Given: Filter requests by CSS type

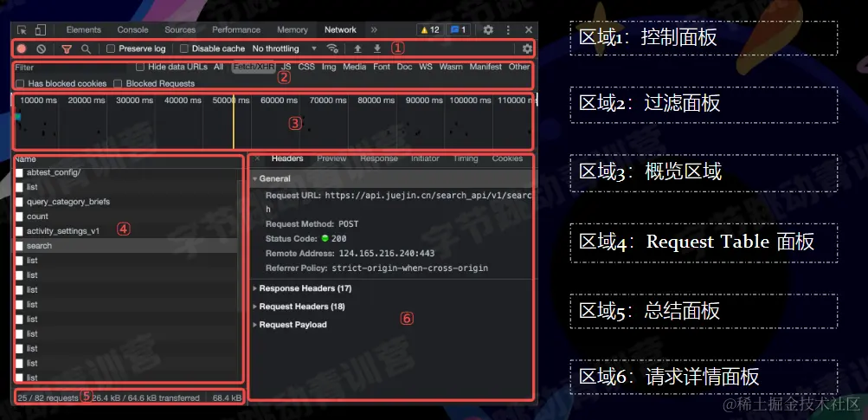Looking at the screenshot, I should click(306, 67).
